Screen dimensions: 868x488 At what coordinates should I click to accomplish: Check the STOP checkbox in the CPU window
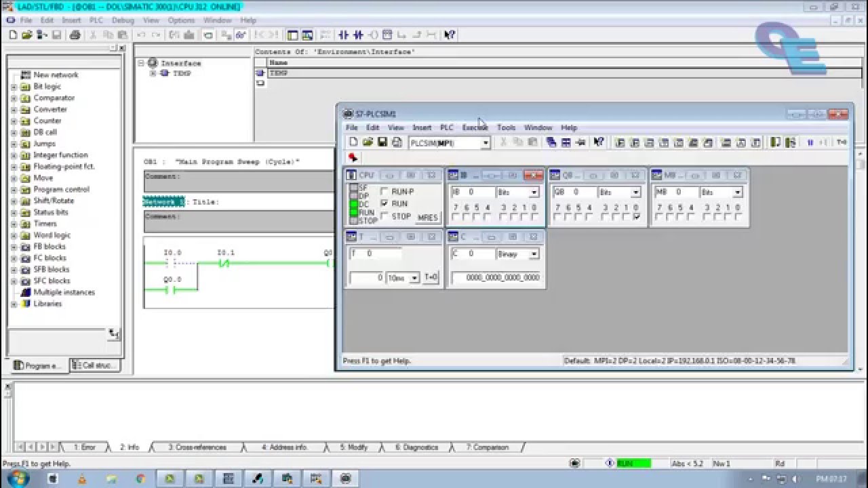click(x=384, y=216)
